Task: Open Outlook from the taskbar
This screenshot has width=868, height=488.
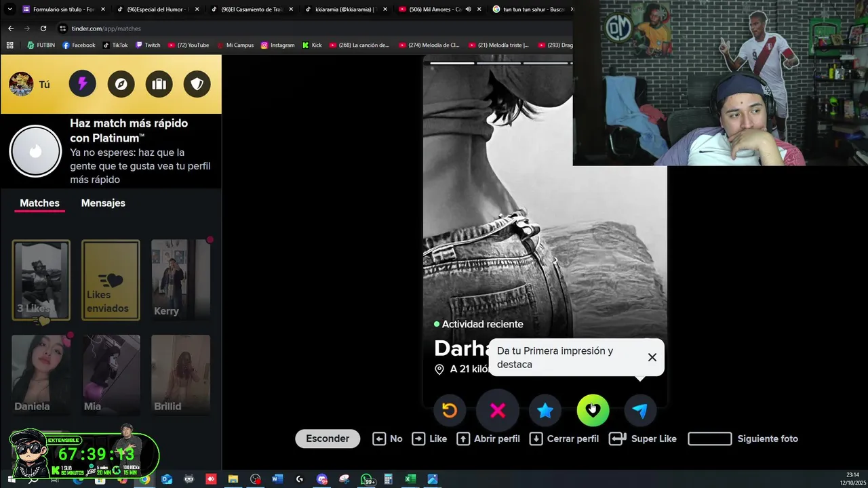Action: [x=167, y=479]
